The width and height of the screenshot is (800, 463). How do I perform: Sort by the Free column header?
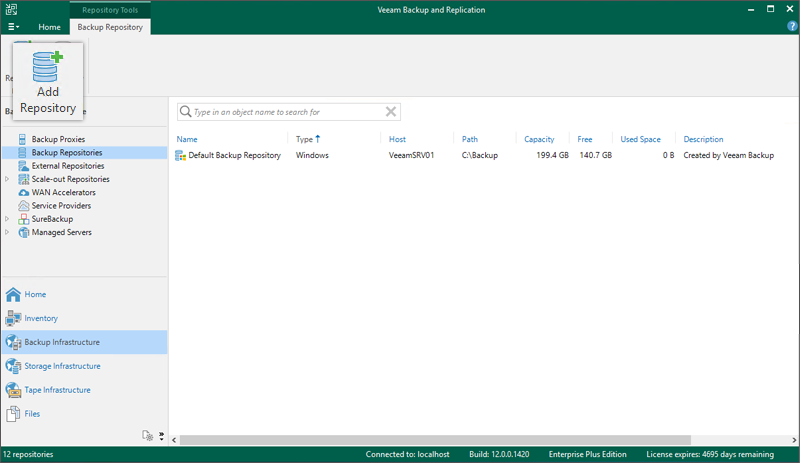point(585,139)
